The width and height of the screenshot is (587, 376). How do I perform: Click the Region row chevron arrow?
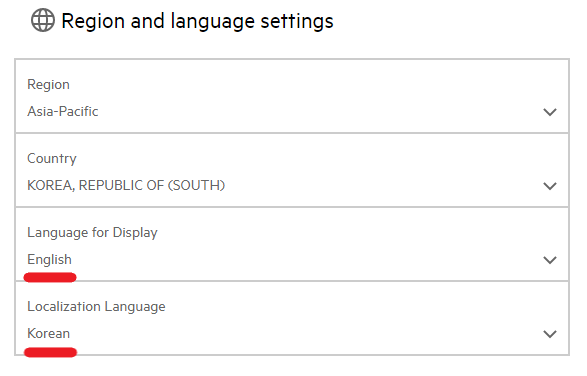click(x=550, y=112)
